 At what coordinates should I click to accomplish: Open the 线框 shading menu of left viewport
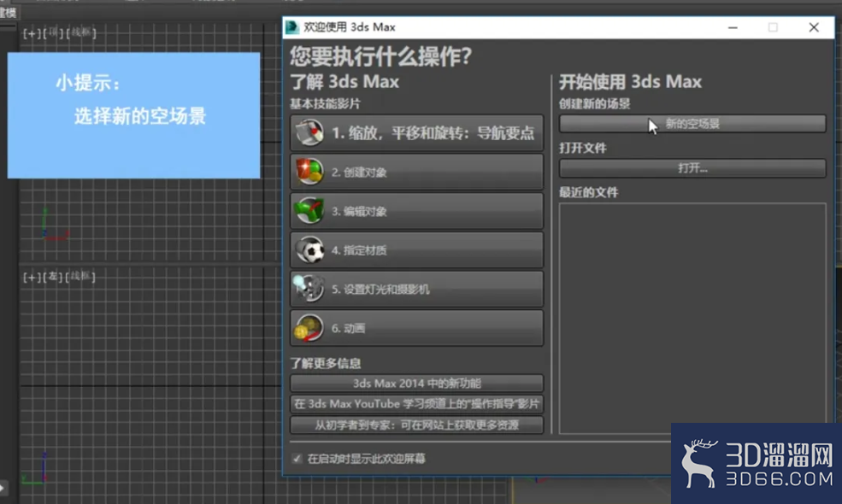coord(81,277)
